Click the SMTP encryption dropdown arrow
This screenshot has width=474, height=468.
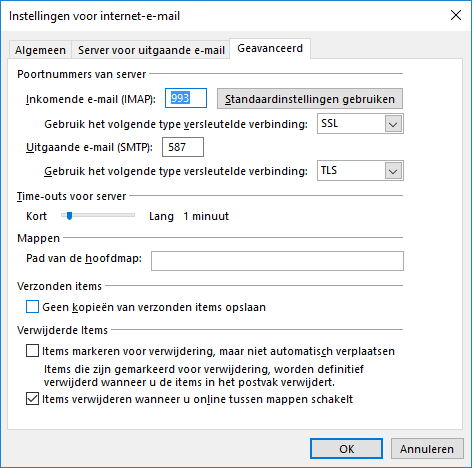pyautogui.click(x=393, y=171)
